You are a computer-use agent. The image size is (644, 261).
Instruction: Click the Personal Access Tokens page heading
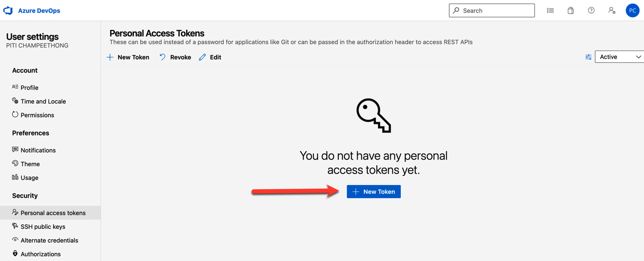pyautogui.click(x=157, y=34)
